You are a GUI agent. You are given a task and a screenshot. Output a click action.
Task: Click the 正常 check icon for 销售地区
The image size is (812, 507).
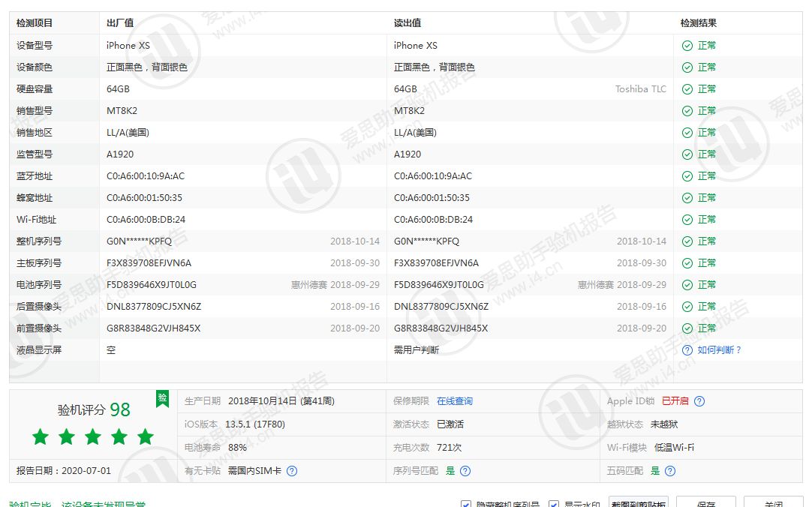[x=687, y=133]
